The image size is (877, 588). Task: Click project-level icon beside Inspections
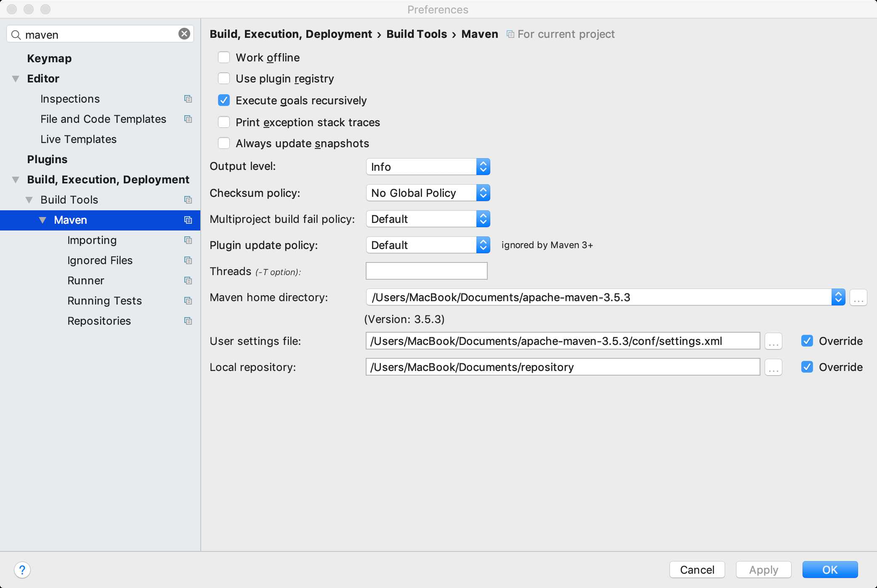pyautogui.click(x=188, y=99)
